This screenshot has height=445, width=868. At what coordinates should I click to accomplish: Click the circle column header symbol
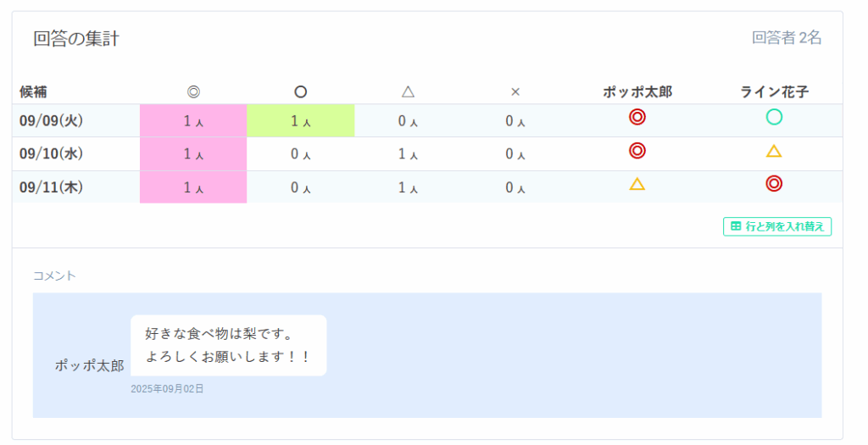300,92
